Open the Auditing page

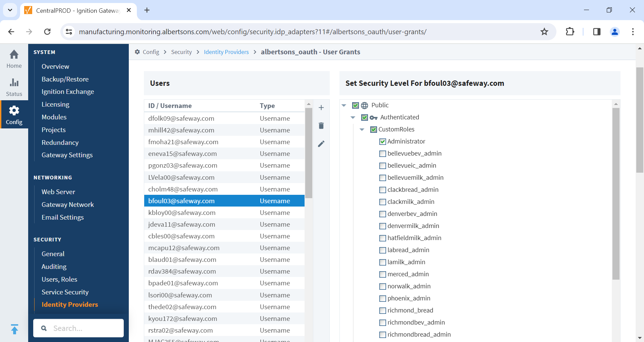(54, 267)
